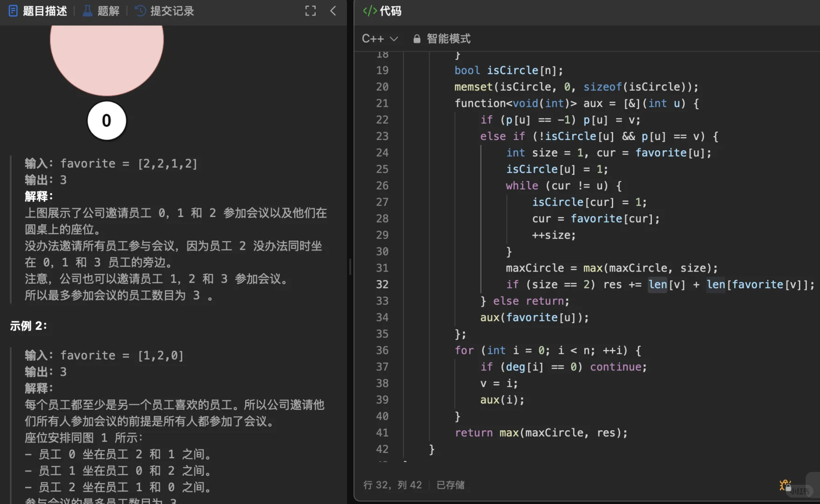820x504 pixels.
Task: Click the fullscreen expand icon
Action: point(311,11)
